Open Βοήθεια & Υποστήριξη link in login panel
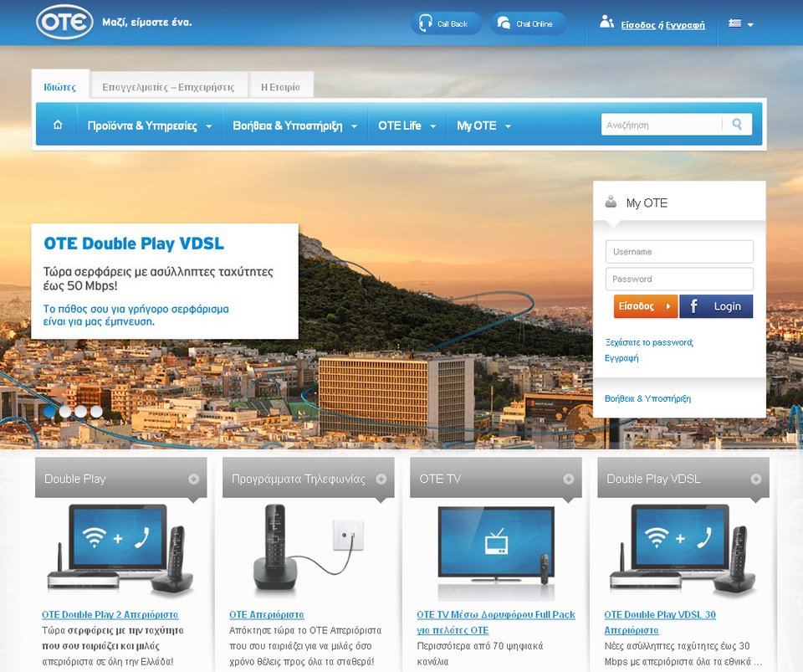803x672 pixels. coord(647,398)
